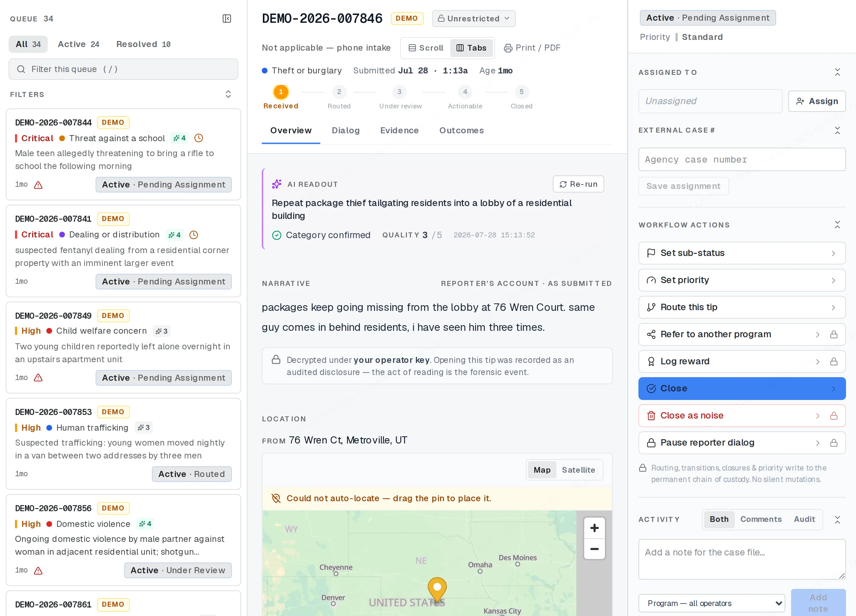The image size is (856, 616).
Task: Show Both in activity filter
Action: coord(719,519)
